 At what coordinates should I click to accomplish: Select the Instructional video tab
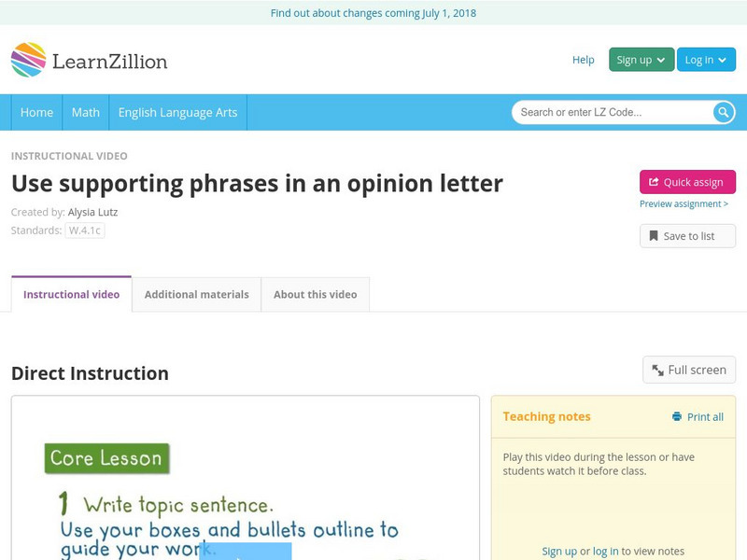click(71, 294)
